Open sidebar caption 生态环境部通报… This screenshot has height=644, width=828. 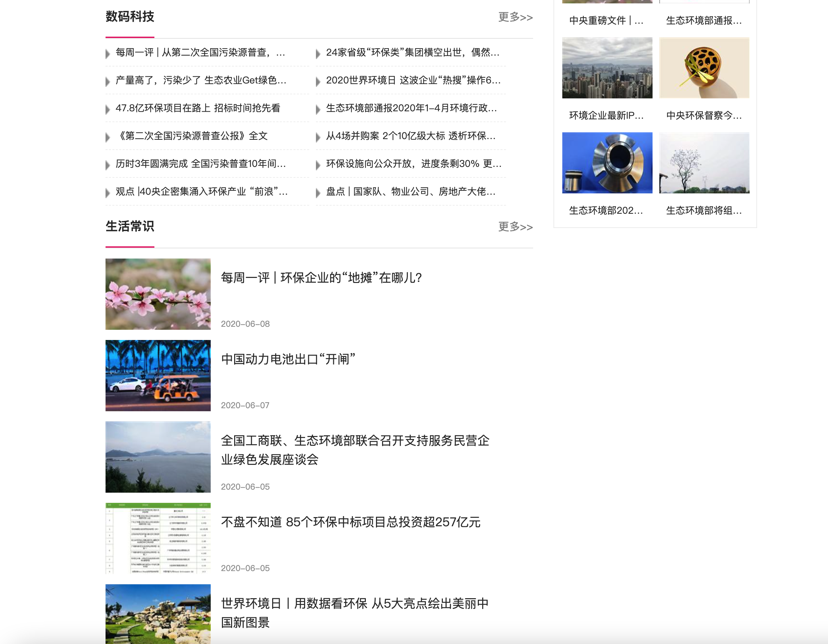click(704, 20)
